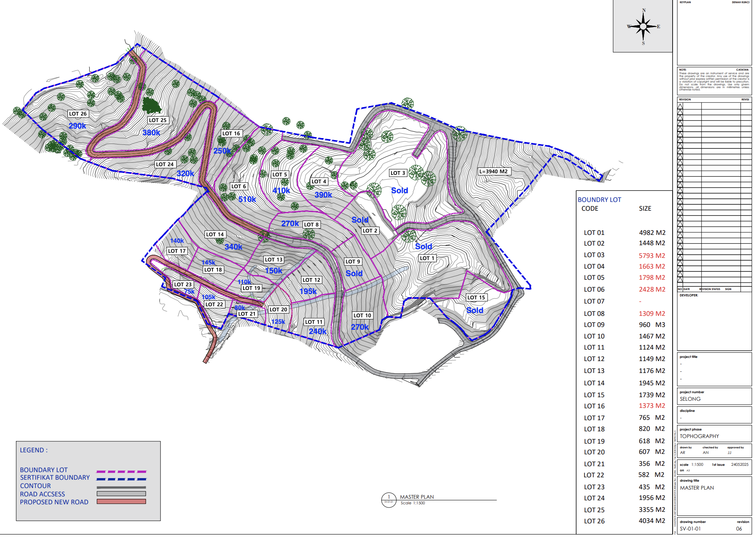This screenshot has height=542, width=756.
Task: Click the MASTER PLAN drawing title field
Action: (x=697, y=488)
